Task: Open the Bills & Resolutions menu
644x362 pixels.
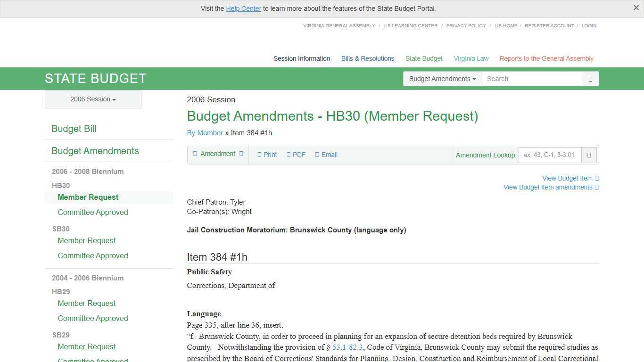Action: click(367, 58)
